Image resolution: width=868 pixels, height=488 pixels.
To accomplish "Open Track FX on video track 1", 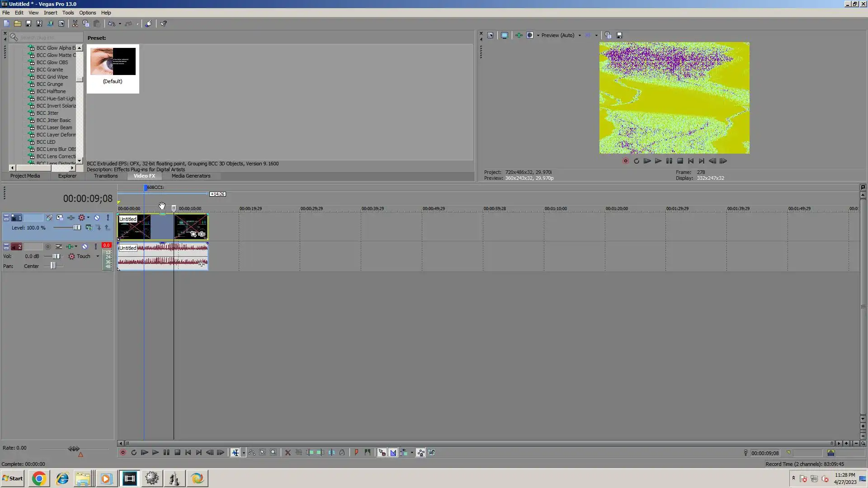I will click(71, 218).
